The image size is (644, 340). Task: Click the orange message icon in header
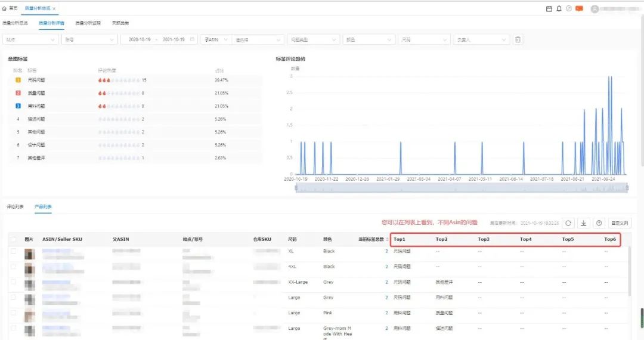(578, 9)
